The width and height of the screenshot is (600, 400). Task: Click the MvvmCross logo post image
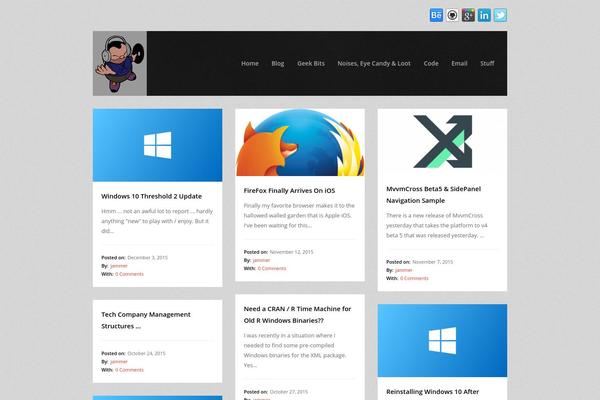(442, 142)
